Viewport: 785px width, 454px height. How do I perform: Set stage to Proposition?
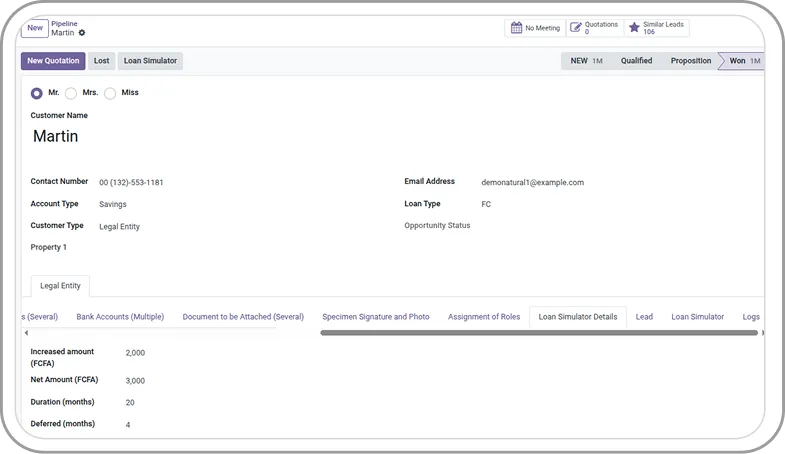pos(690,61)
